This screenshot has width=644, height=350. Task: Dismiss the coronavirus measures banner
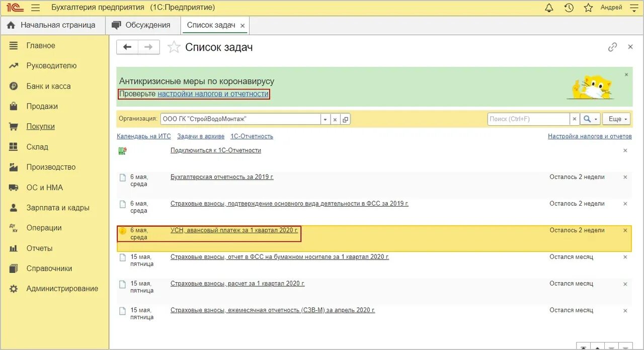pos(626,74)
